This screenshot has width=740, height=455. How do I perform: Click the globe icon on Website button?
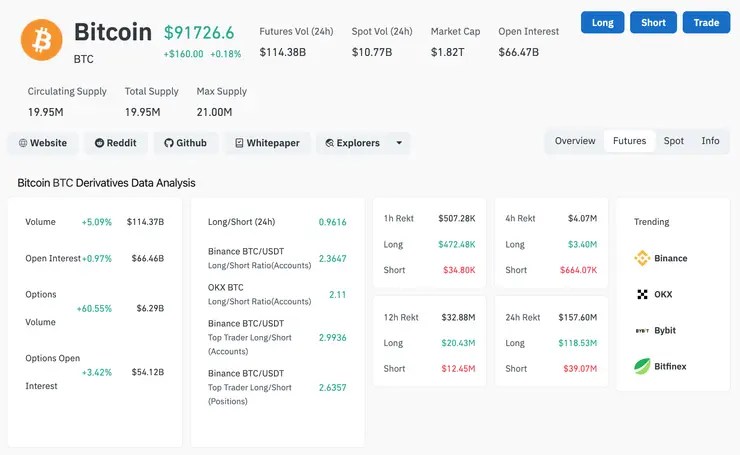[23, 143]
